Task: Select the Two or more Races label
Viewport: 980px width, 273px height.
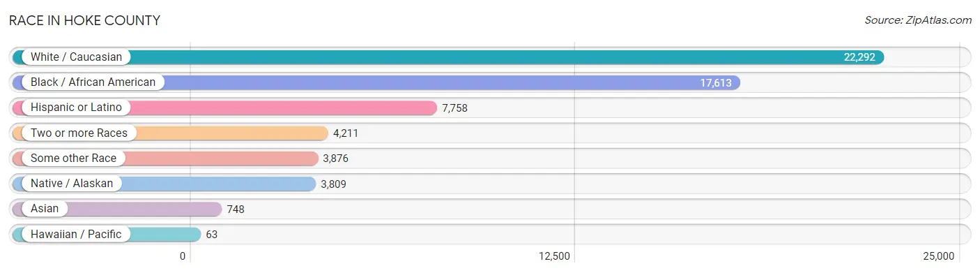Action: 79,133
